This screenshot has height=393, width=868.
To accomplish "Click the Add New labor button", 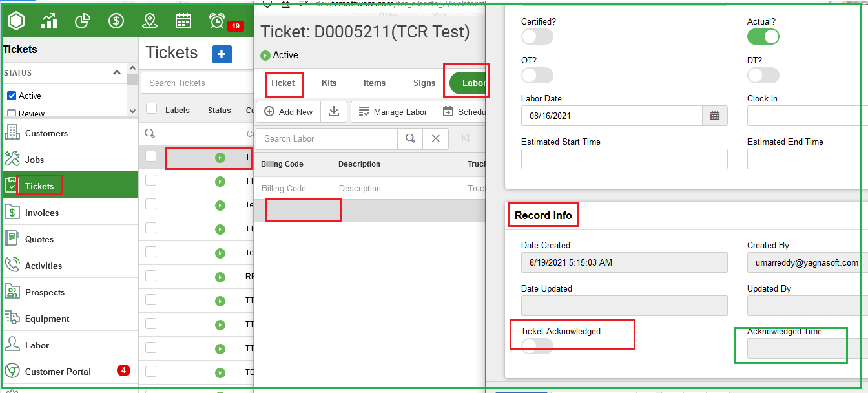I will coord(288,112).
